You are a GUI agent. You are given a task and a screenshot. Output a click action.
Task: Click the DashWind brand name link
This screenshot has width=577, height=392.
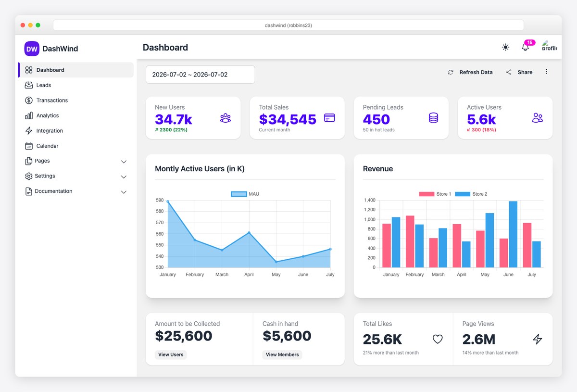(x=60, y=49)
